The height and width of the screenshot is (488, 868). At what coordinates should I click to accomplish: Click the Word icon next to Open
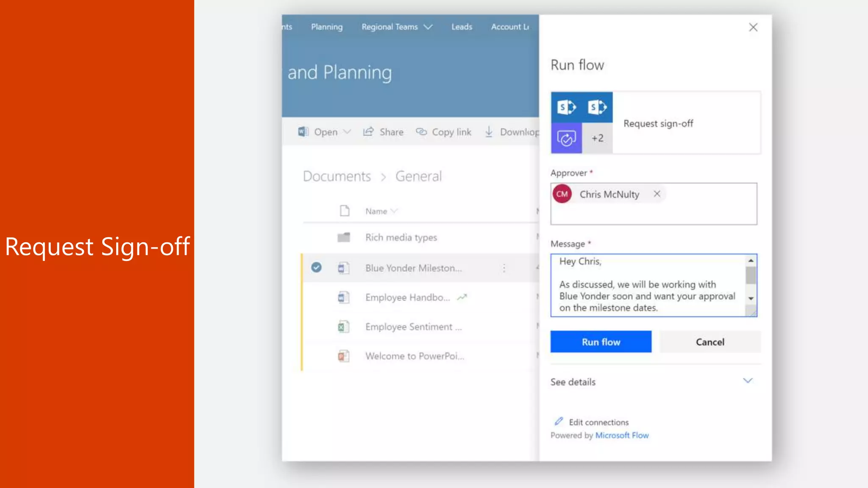pos(303,132)
